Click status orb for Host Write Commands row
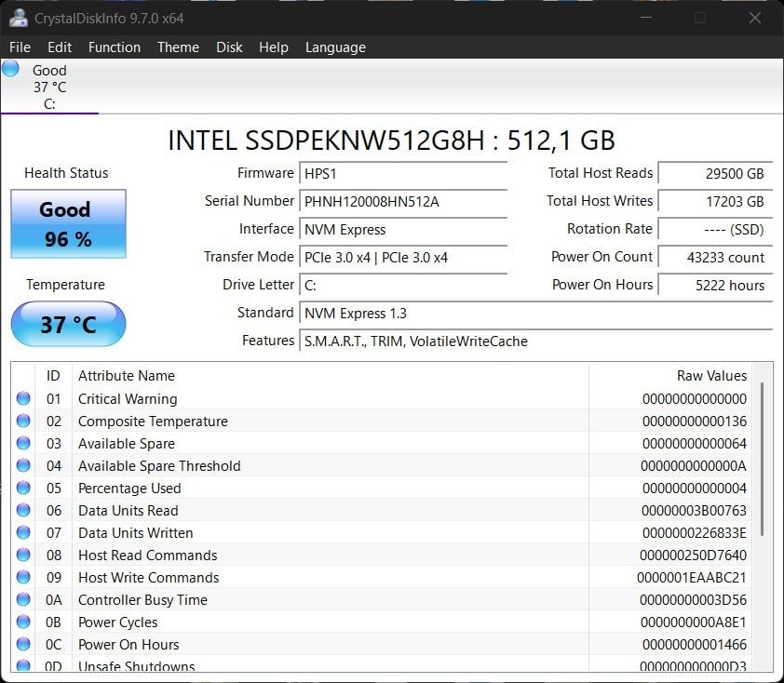This screenshot has height=683, width=784. [x=23, y=577]
